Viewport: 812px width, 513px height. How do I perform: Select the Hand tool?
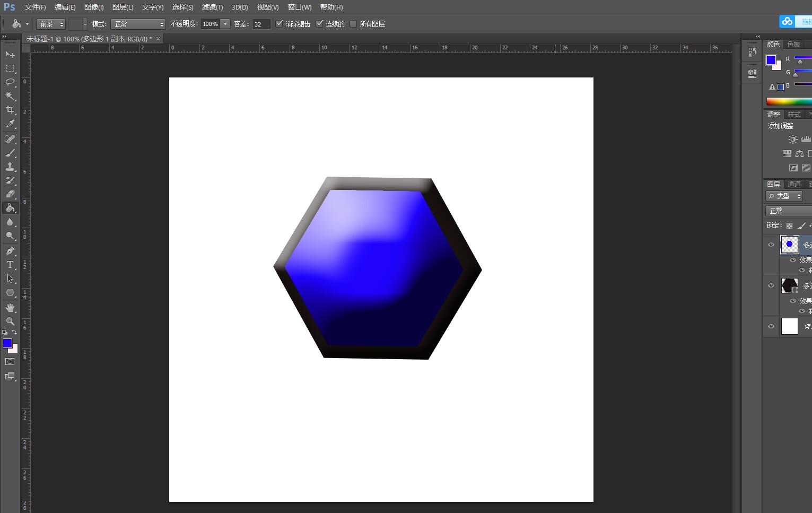10,308
